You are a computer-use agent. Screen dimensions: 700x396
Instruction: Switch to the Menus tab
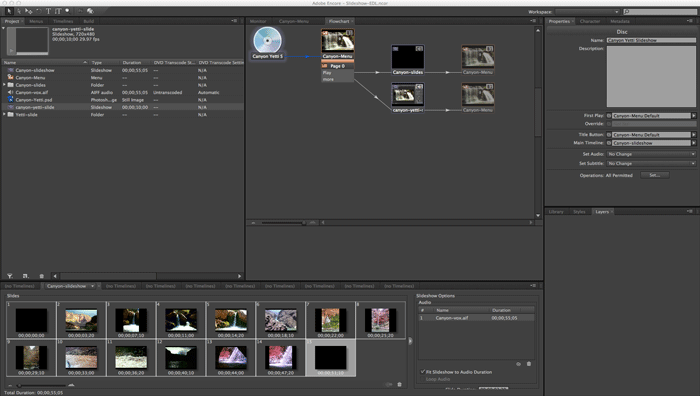(36, 21)
